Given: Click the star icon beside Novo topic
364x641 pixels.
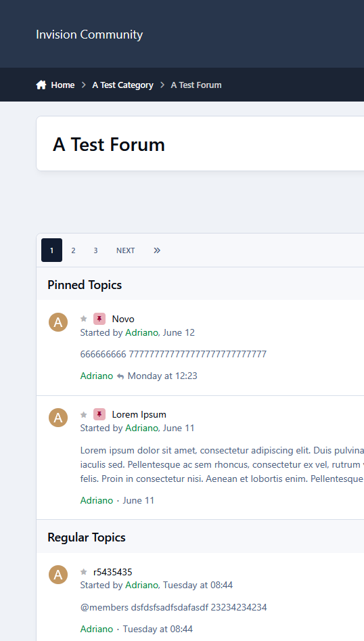Looking at the screenshot, I should pos(84,319).
